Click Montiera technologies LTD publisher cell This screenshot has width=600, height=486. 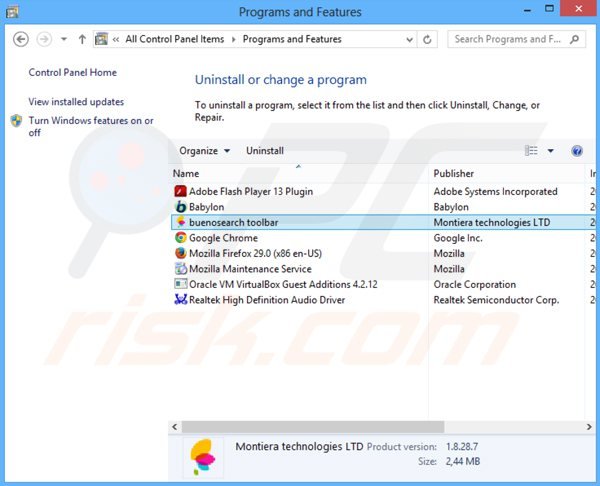(x=492, y=222)
